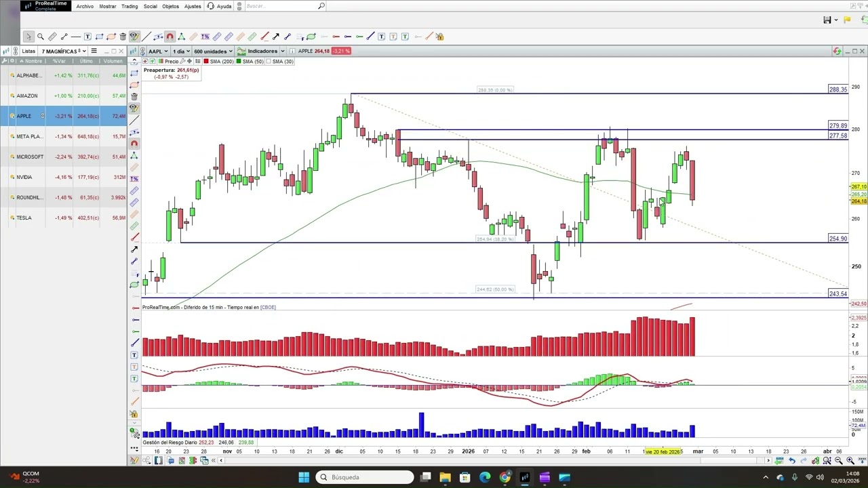This screenshot has height=488, width=868.
Task: Click the Precio label on the chart
Action: (172, 62)
